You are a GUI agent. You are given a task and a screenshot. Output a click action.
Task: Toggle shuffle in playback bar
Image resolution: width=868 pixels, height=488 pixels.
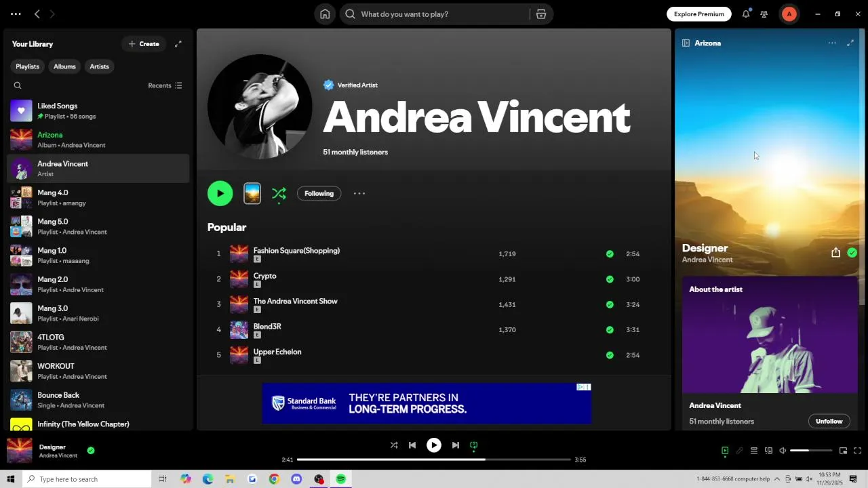coord(394,445)
